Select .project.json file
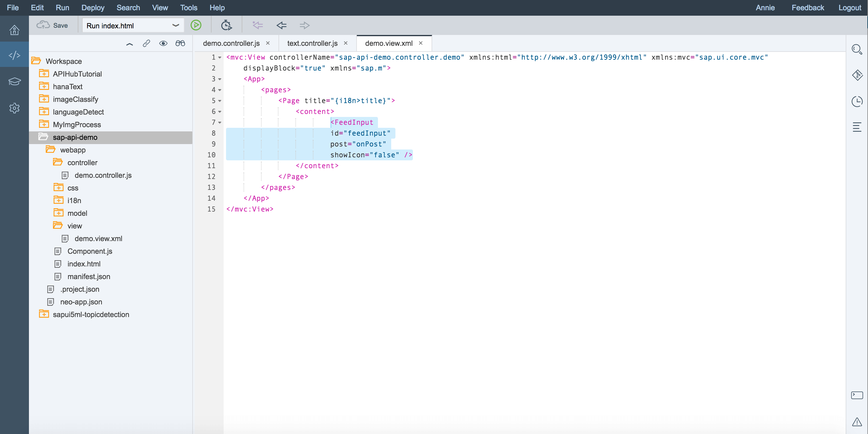This screenshot has height=434, width=868. pos(80,289)
